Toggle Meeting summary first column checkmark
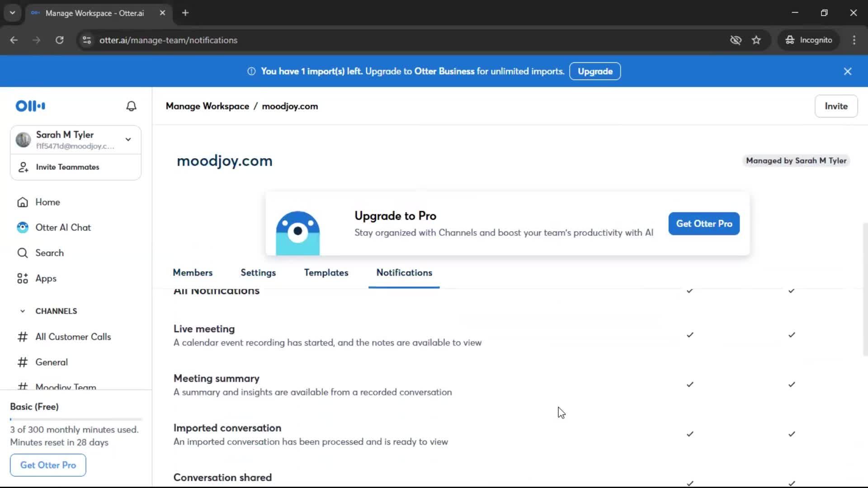The height and width of the screenshot is (488, 868). (690, 385)
